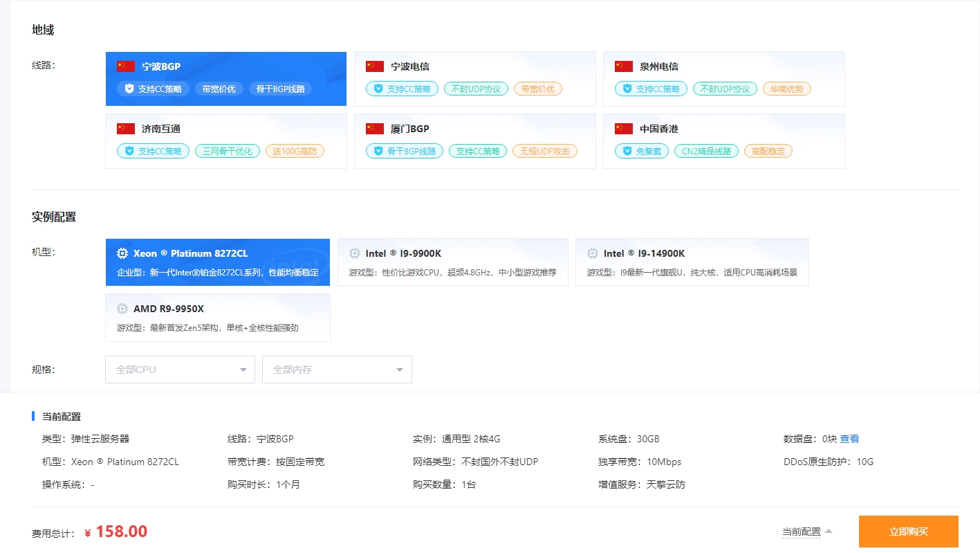Open the 全部CPU dropdown

tap(180, 370)
